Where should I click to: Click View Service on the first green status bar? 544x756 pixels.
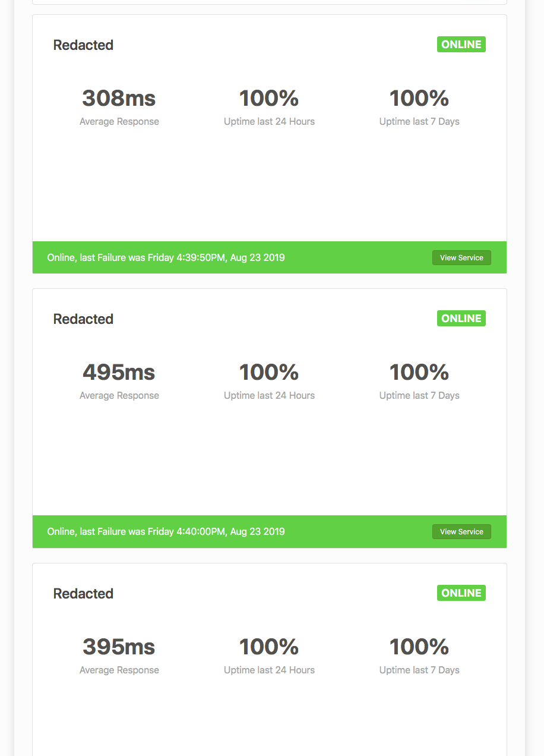[461, 257]
